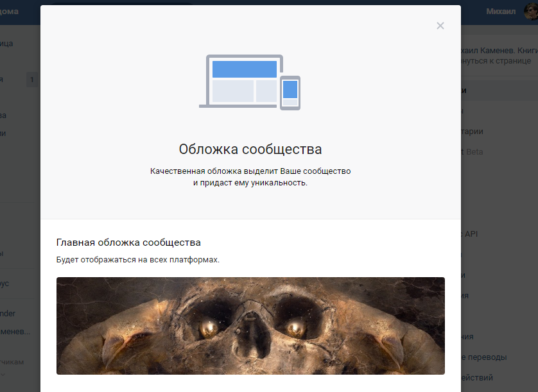This screenshot has height=392, width=538.
Task: Select the Beta item in right menu
Action: [473, 152]
